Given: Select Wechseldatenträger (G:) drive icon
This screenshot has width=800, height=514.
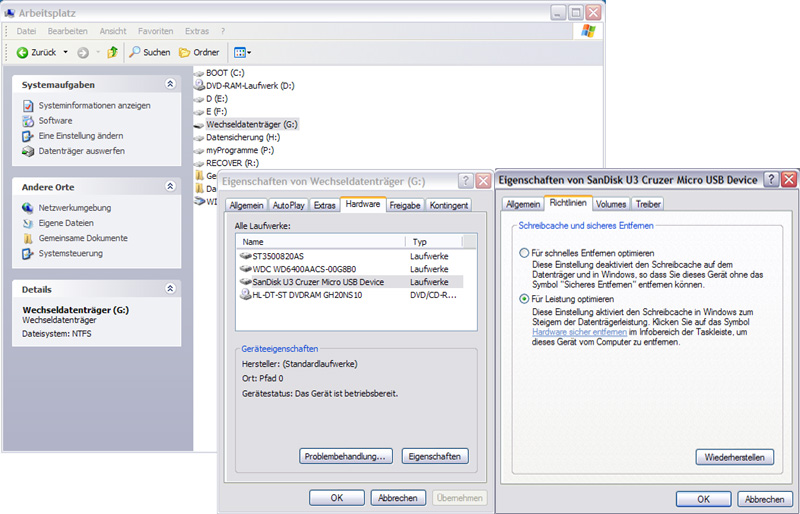Looking at the screenshot, I should click(199, 125).
